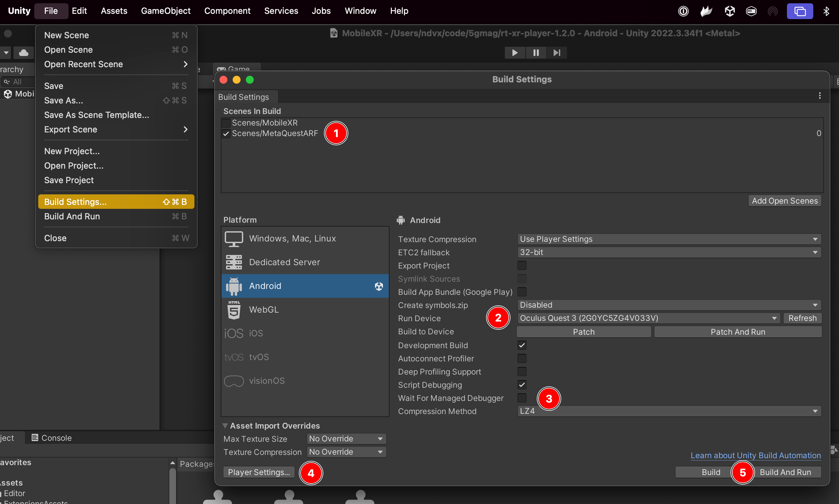Collapse the Asset Import Overrides section
Viewport: 839px width, 504px height.
[x=225, y=426]
